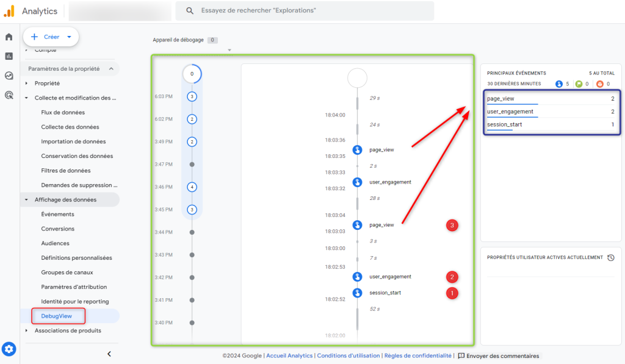Open Identité pour le reporting

click(75, 301)
